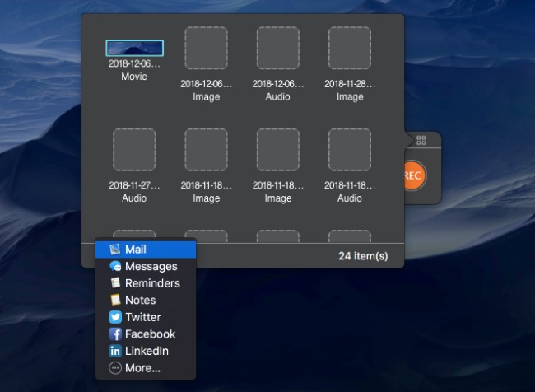Share via Messages
535x392 pixels.
coord(146,266)
